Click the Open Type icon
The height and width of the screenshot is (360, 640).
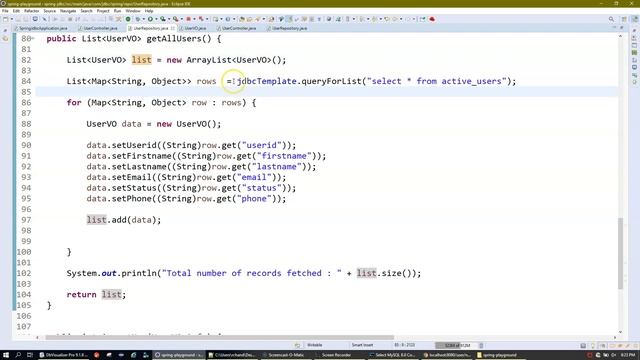[242, 19]
